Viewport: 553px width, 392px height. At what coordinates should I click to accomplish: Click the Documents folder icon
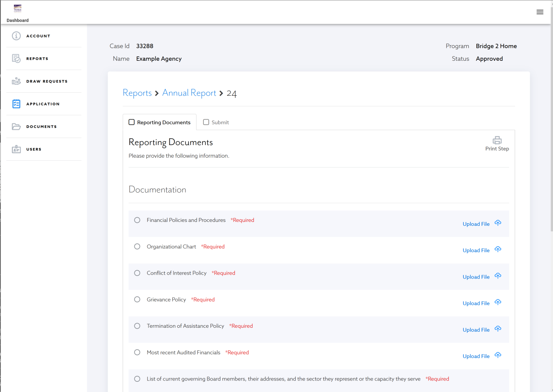point(16,127)
